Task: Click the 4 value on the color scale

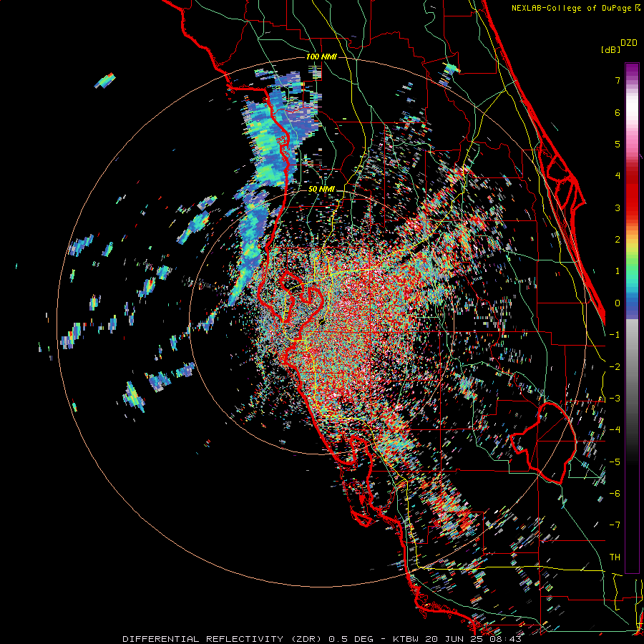Action: (x=618, y=176)
